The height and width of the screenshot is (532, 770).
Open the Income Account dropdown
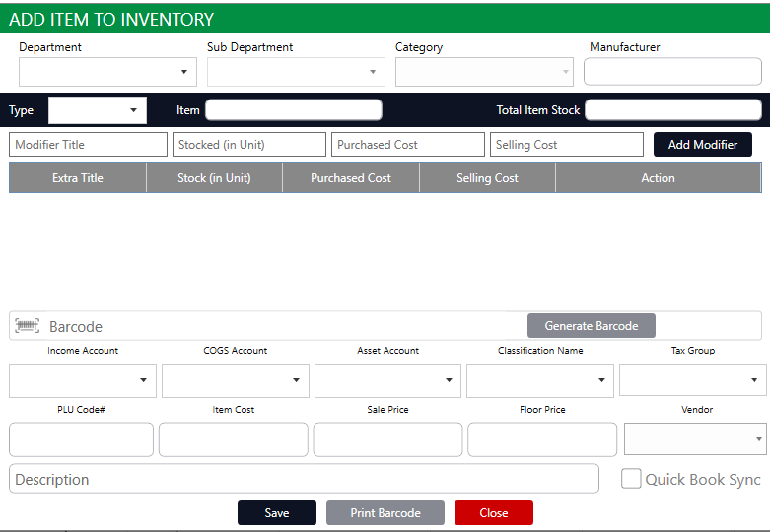pos(83,380)
